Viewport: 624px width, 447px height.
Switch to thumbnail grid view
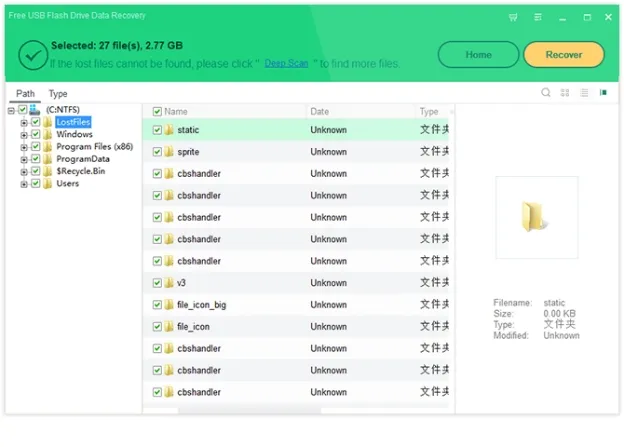565,93
